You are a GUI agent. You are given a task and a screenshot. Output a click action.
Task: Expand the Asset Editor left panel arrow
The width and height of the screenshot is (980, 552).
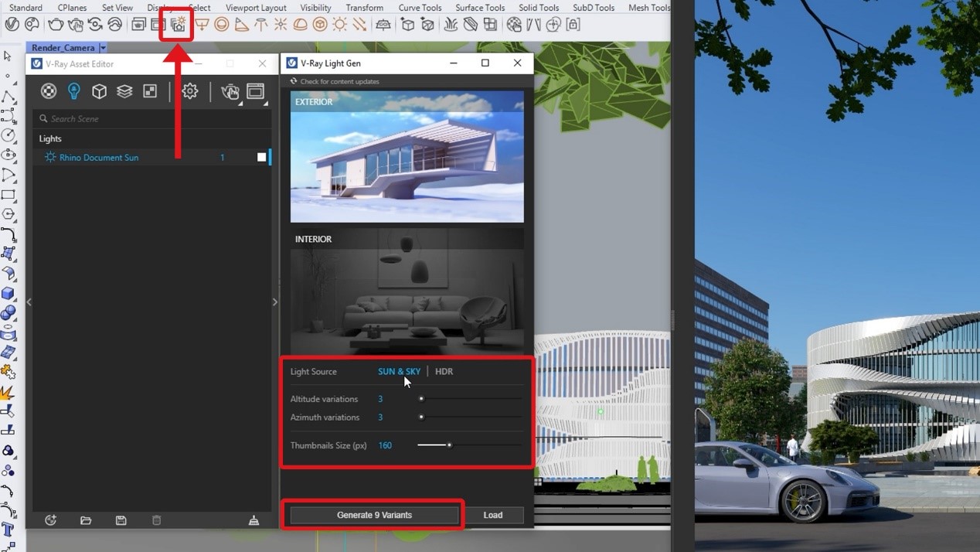(x=29, y=302)
